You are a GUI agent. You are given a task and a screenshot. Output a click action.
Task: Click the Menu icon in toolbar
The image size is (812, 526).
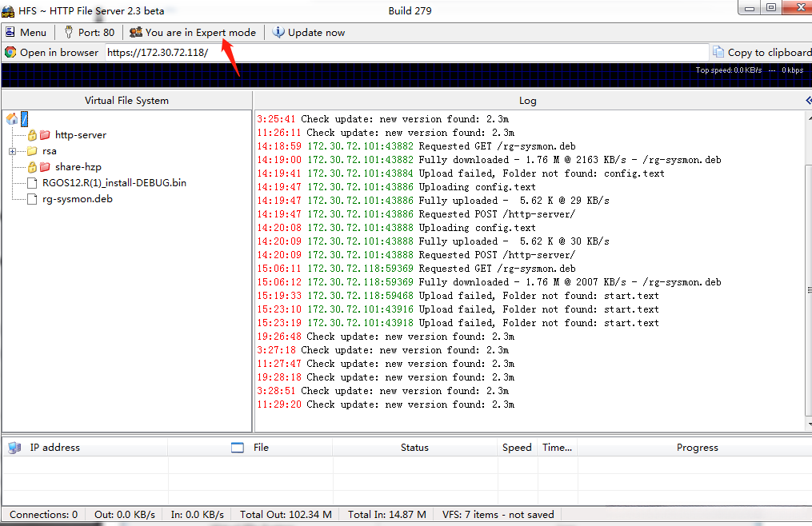pyautogui.click(x=10, y=32)
